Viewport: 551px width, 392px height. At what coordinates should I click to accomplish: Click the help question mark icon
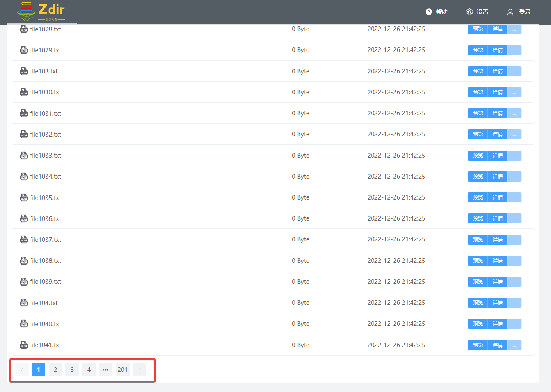pos(429,12)
